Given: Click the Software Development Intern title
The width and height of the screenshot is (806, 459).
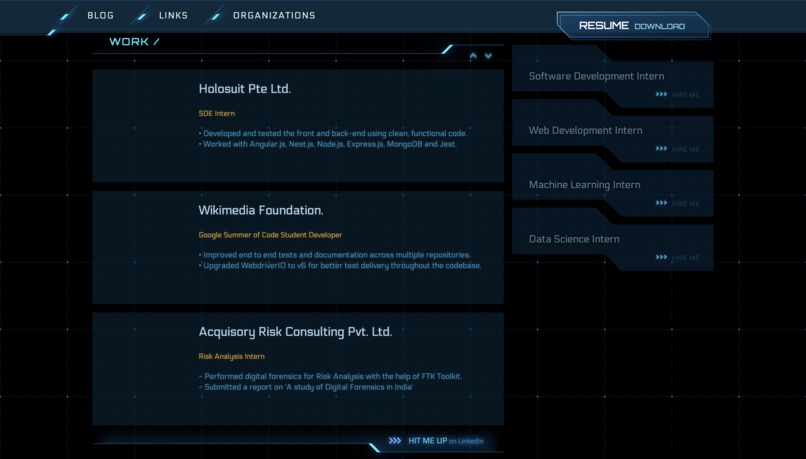Looking at the screenshot, I should click(x=596, y=76).
